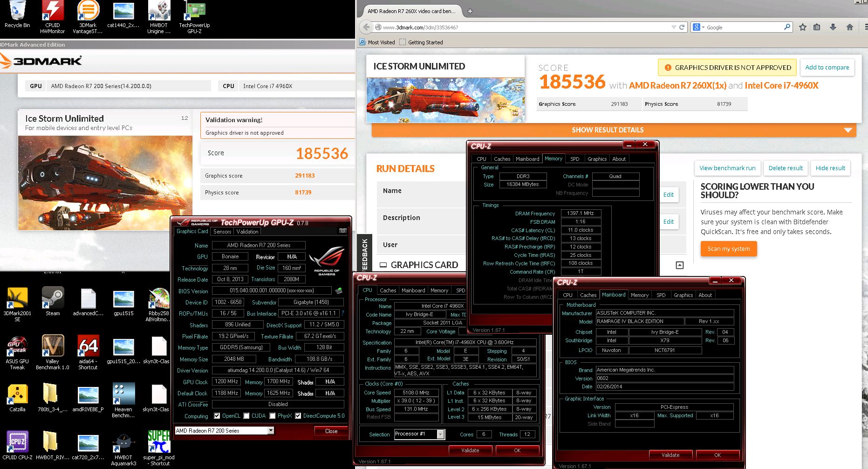Viewport: 868px width, 469px height.
Task: Toggle CUDA checkbox in GPU-Z
Action: [246, 416]
